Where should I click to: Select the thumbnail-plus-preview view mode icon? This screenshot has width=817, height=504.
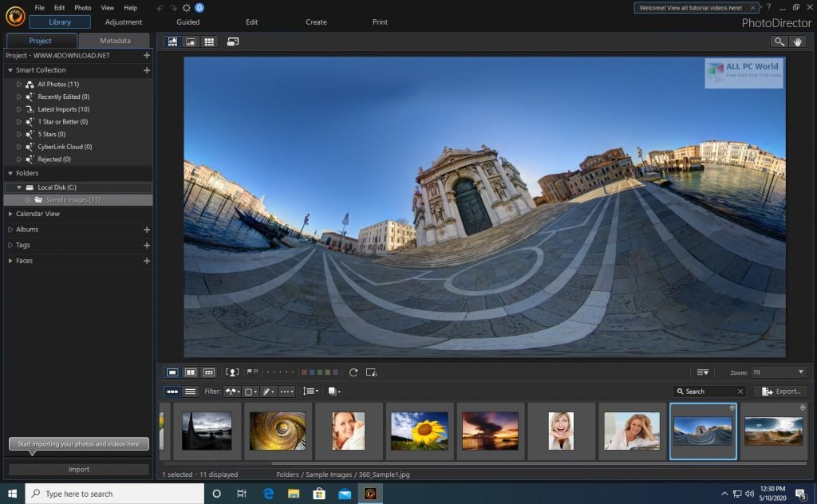(172, 41)
